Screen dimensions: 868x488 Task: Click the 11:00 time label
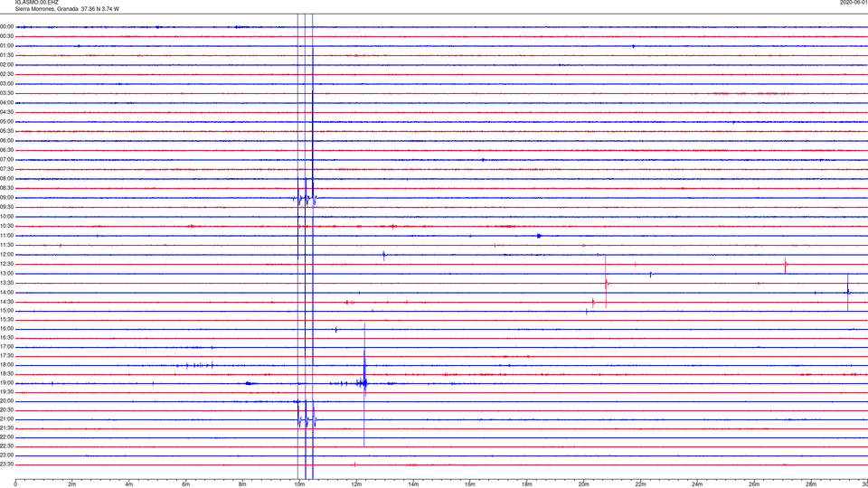pos(6,236)
